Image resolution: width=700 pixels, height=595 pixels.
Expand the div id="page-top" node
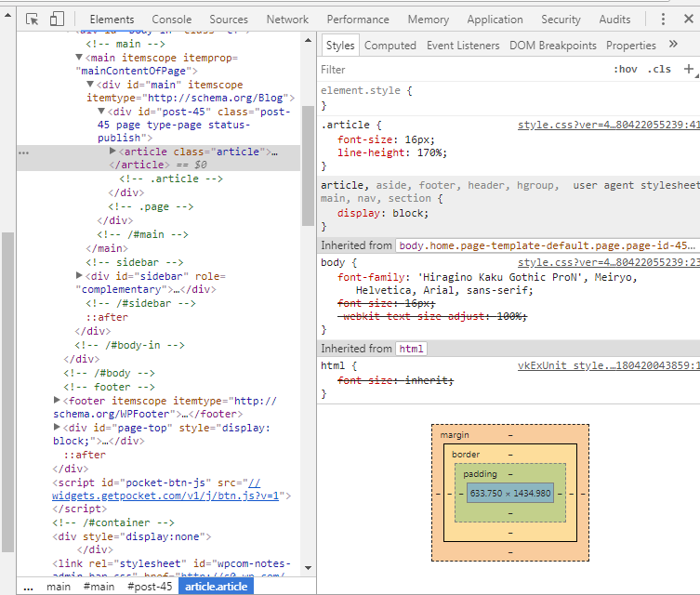click(x=57, y=427)
